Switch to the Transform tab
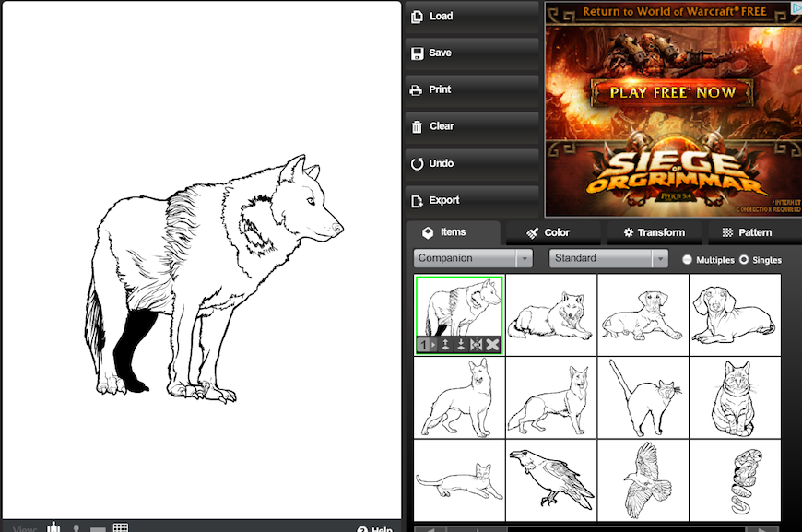Image resolution: width=802 pixels, height=532 pixels. click(654, 232)
